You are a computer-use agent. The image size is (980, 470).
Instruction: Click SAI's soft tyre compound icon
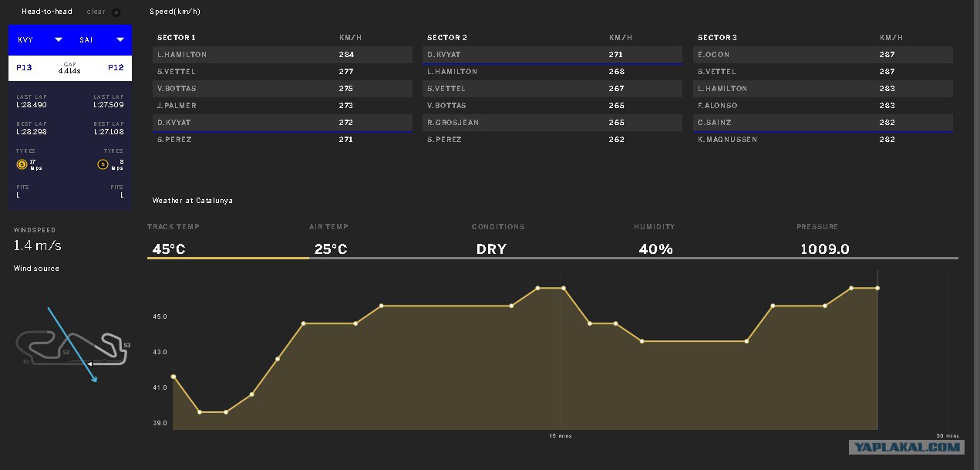tap(103, 164)
